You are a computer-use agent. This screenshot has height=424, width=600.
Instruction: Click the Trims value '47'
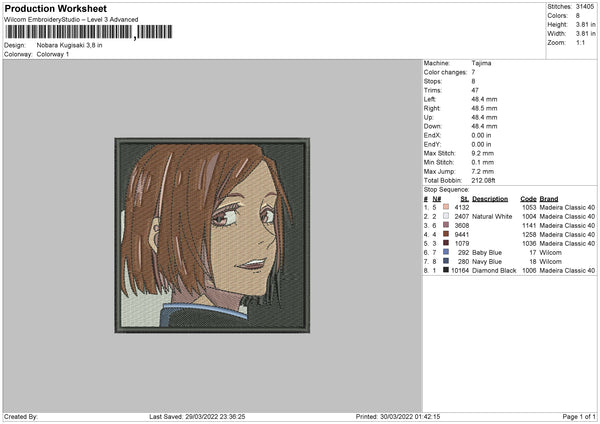click(x=475, y=90)
